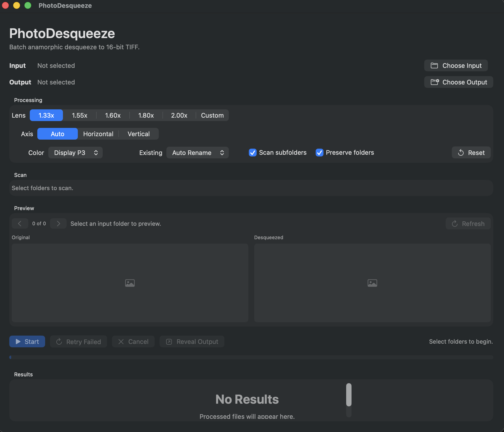Click the progress bar below Start

pos(251,357)
